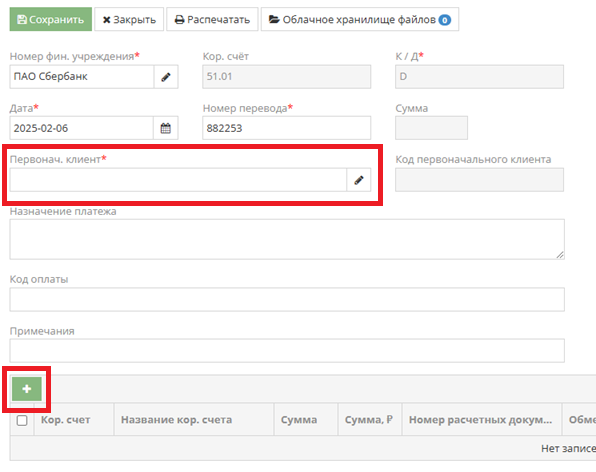Toggle the table header select-all checkbox
Viewport: 596px width, 472px height.
click(22, 420)
